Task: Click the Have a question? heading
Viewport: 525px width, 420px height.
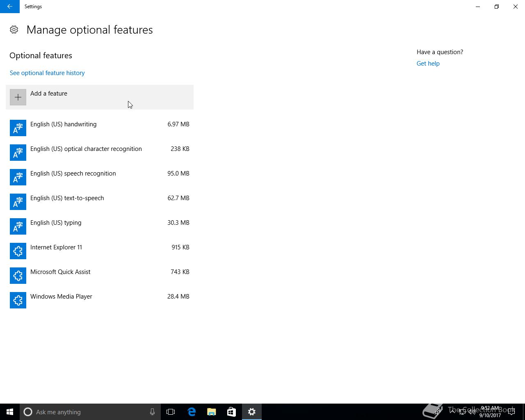Action: click(x=440, y=52)
